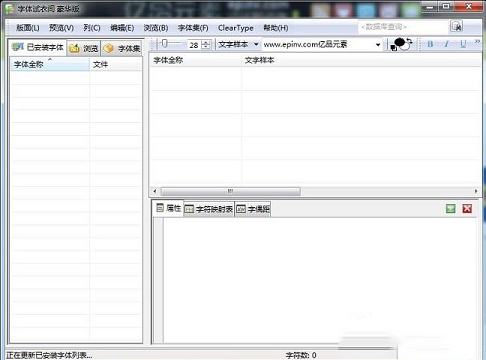Screen dimensions: 486x360
Task: Switch to the 属性 tab
Action: (x=169, y=209)
